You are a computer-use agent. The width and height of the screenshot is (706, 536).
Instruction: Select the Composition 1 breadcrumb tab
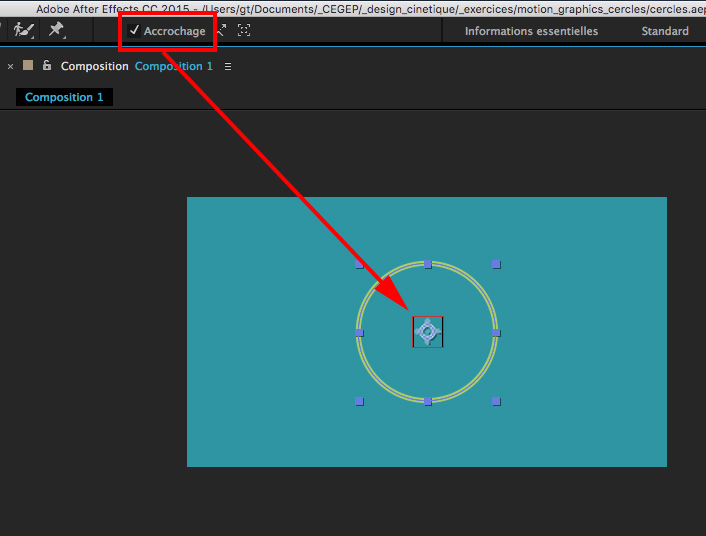64,97
